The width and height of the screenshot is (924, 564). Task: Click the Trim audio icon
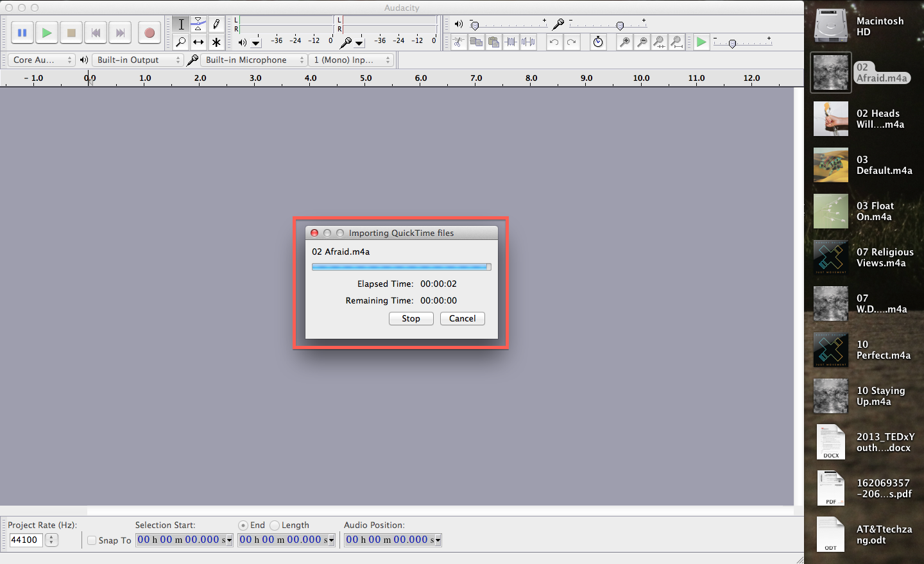click(511, 42)
